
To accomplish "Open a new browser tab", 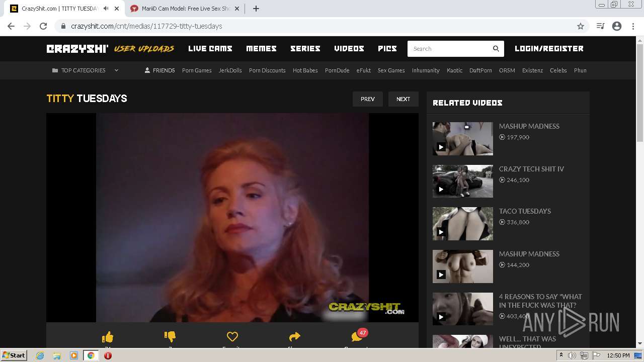I will point(256,9).
